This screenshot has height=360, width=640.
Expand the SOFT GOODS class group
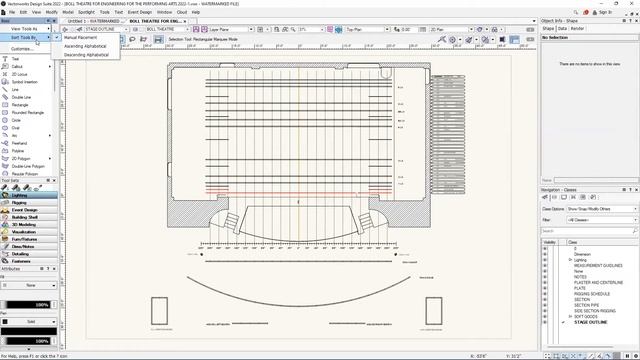pyautogui.click(x=571, y=317)
